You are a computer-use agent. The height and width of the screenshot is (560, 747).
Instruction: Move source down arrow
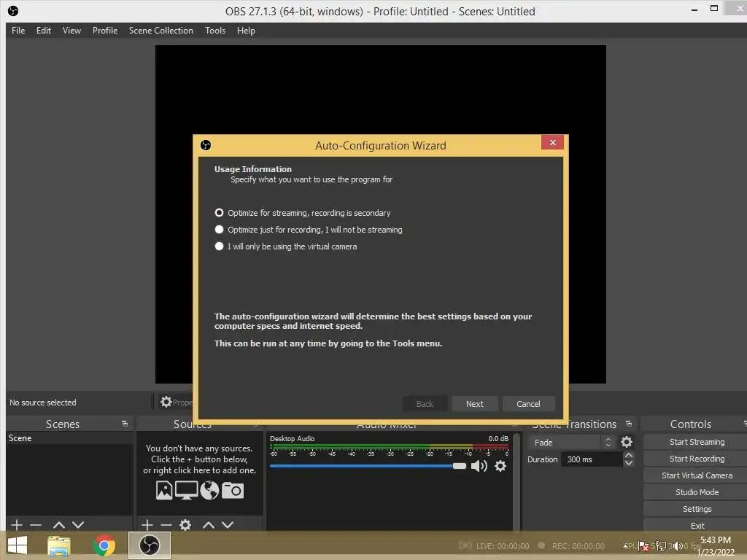(228, 525)
